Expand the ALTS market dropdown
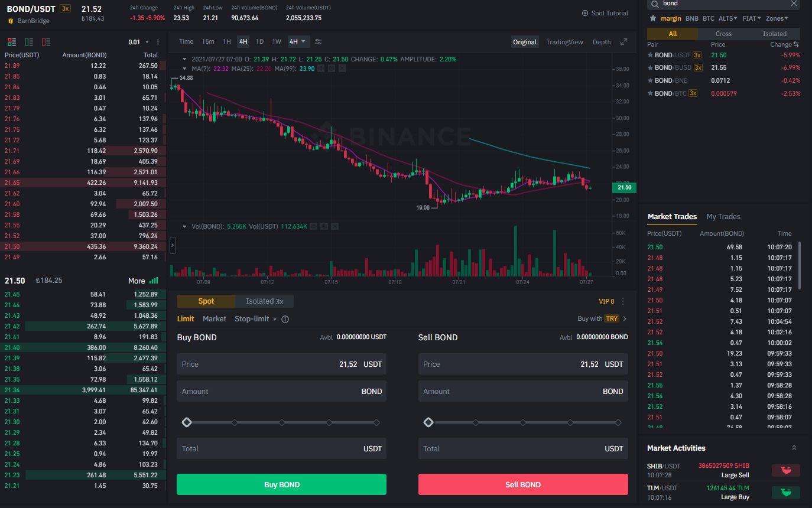 [x=727, y=18]
